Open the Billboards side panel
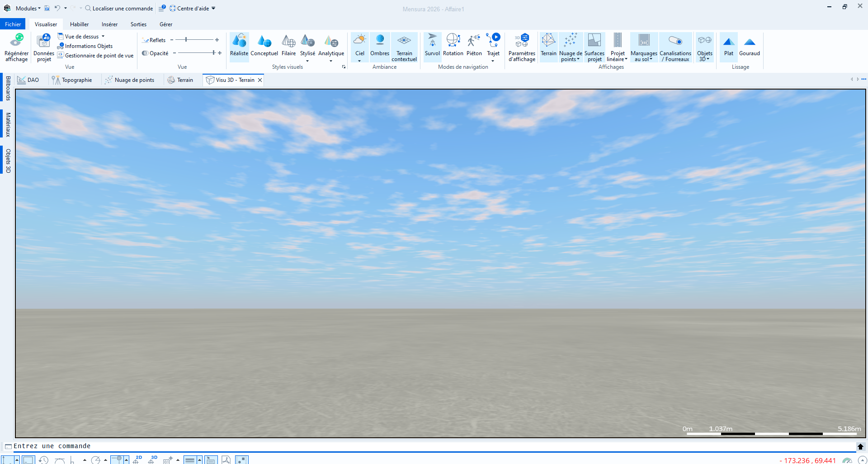The image size is (868, 464). coord(8,88)
